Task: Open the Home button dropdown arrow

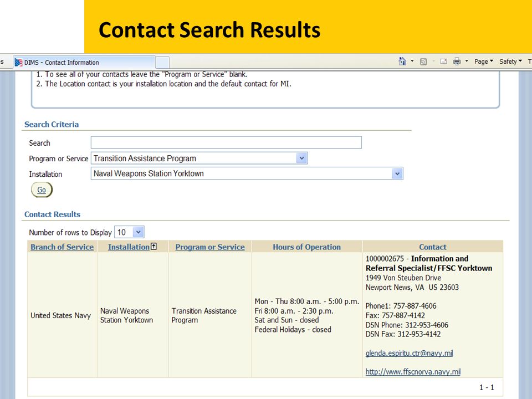Action: tap(412, 62)
